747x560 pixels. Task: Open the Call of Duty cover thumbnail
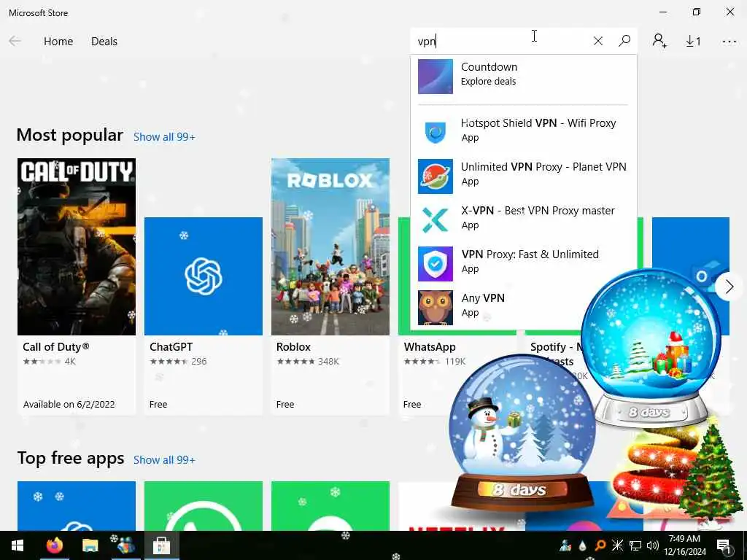click(77, 246)
